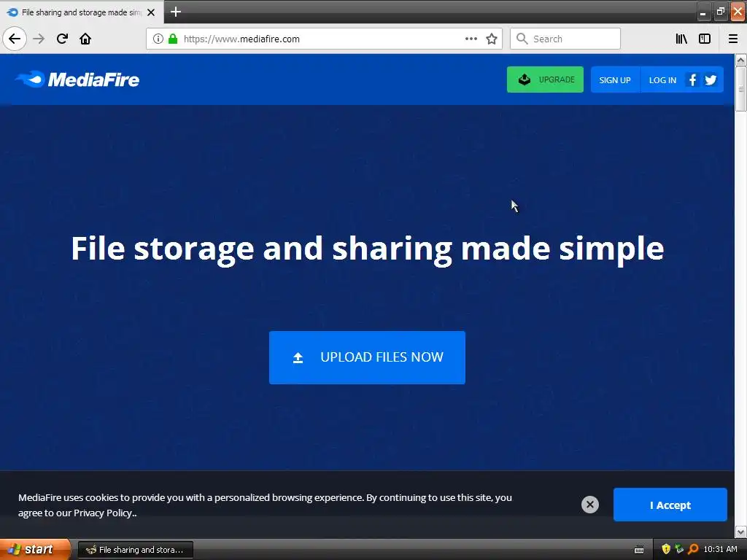Viewport: 747px width, 560px height.
Task: Click the green padlock security icon
Action: click(173, 39)
